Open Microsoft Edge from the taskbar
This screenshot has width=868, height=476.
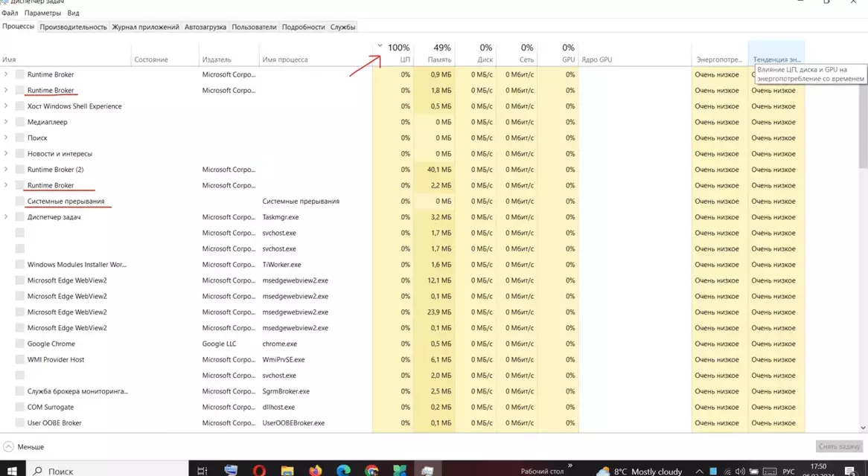[x=344, y=471]
